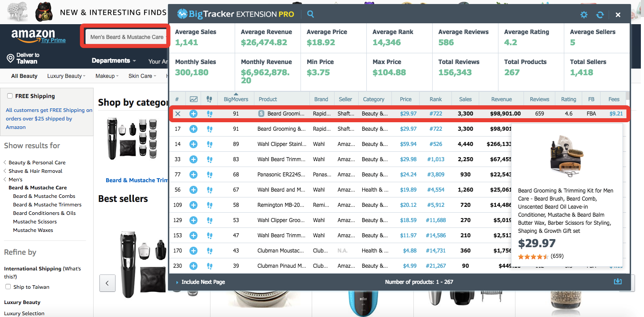Refresh the BigTracker data
This screenshot has height=317, width=644.
point(600,15)
